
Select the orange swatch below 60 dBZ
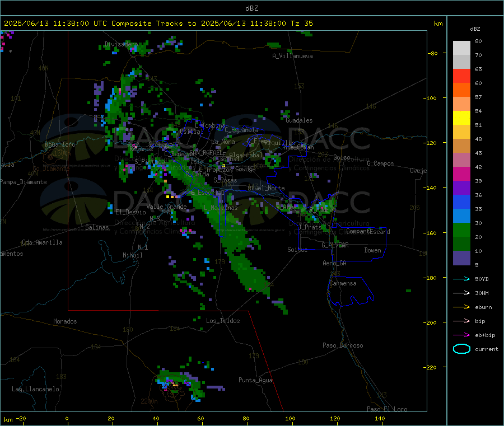point(461,90)
